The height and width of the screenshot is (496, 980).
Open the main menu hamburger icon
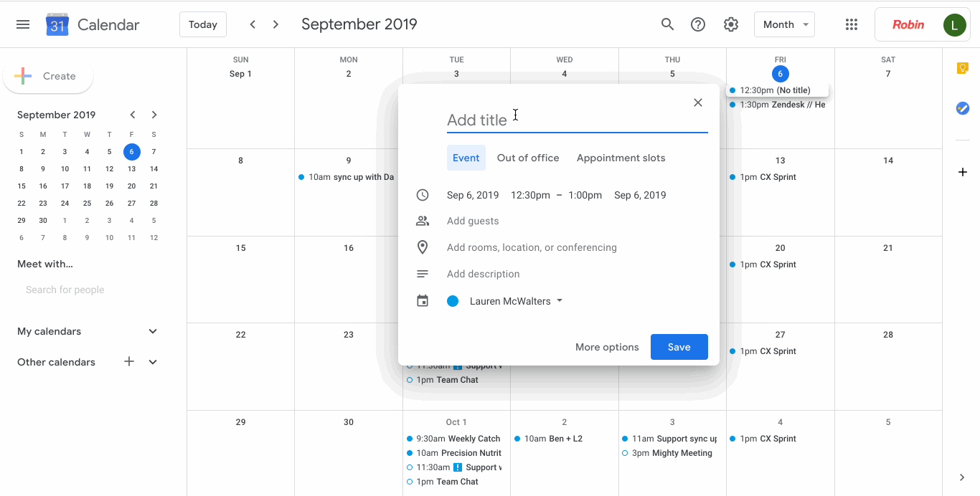click(x=22, y=24)
